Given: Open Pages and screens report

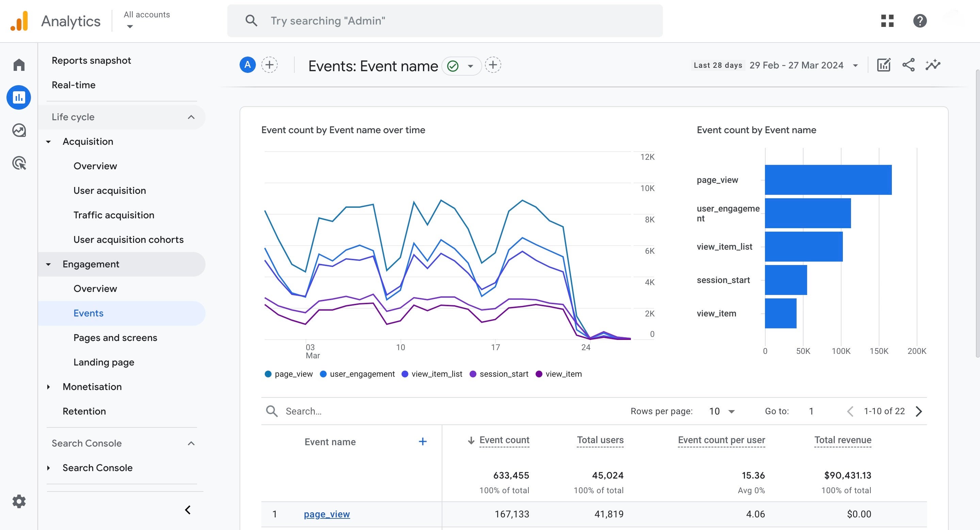Looking at the screenshot, I should 115,338.
